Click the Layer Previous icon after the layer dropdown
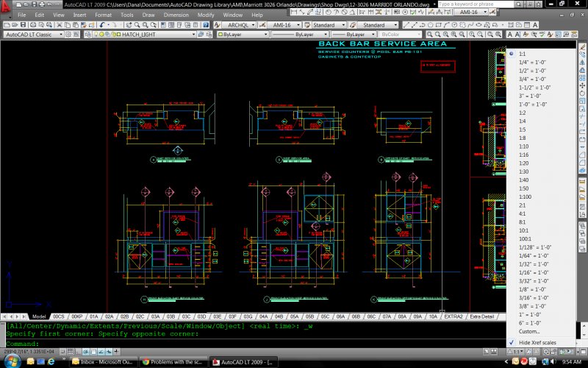The image size is (588, 368). coord(209,35)
